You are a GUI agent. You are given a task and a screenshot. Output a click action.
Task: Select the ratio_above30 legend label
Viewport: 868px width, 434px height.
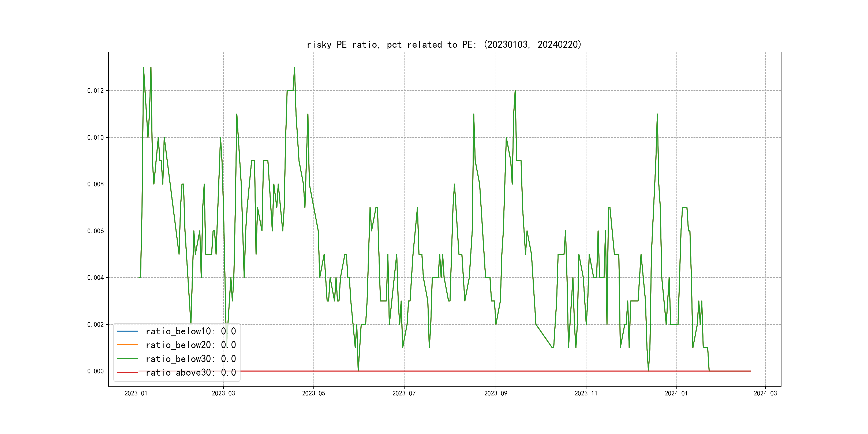point(190,373)
